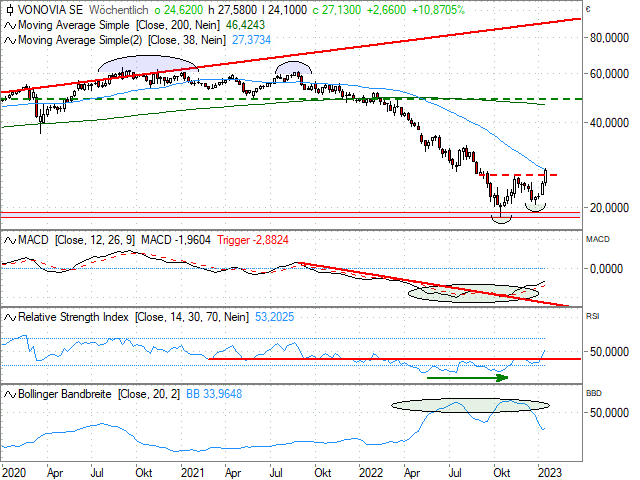
Task: Click the closing price value 27,1300
Action: [342, 10]
